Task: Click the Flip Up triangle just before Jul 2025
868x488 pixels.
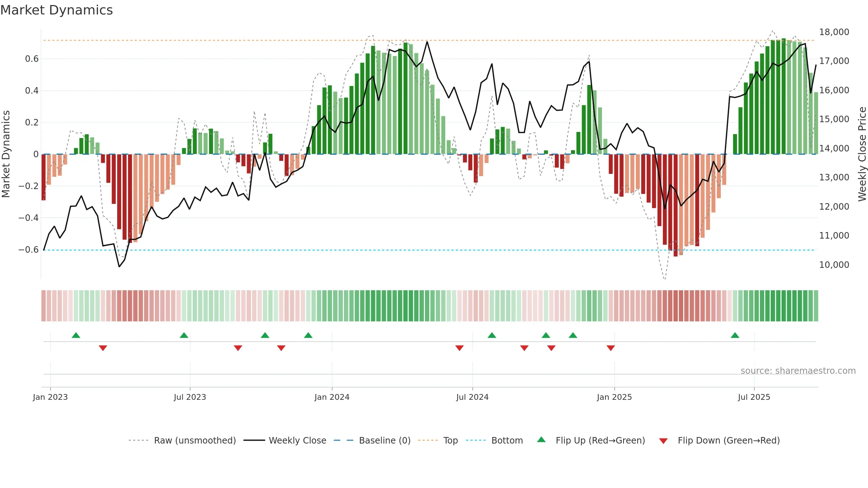Action: 735,335
